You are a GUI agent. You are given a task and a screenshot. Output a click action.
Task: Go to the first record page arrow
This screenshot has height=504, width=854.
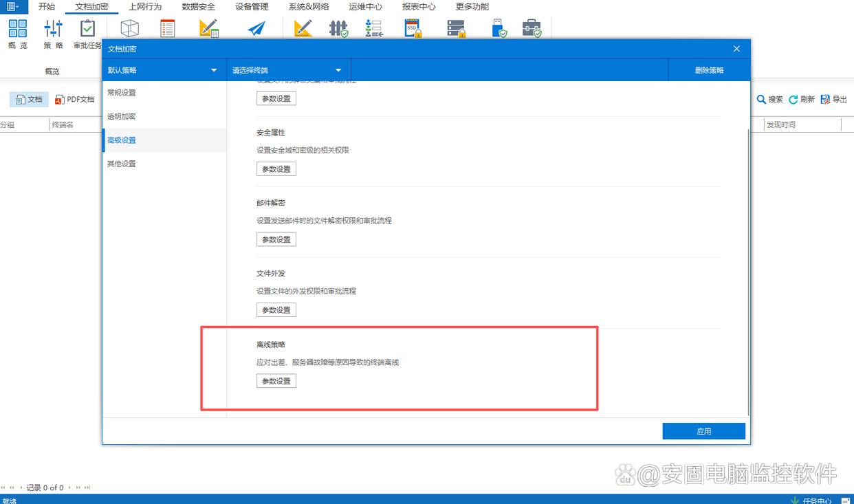3,487
